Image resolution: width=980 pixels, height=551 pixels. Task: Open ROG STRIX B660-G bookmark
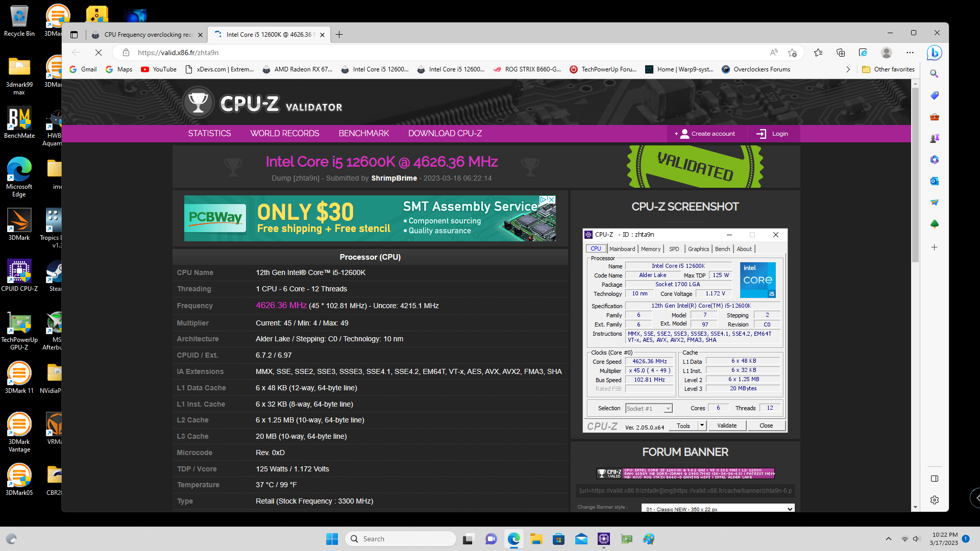pos(527,69)
